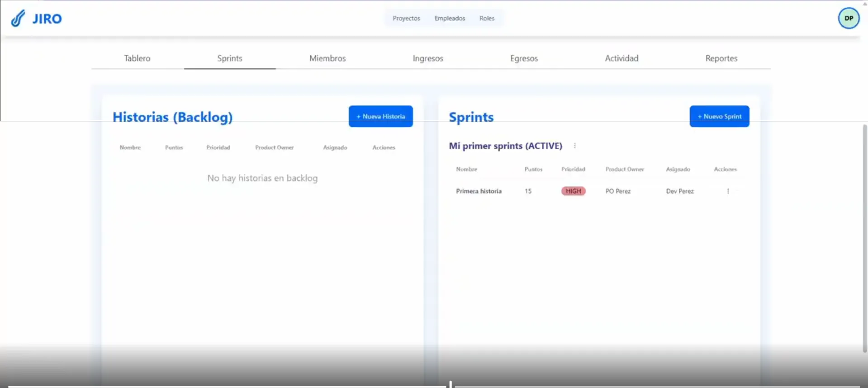Viewport: 868px width, 388px height.
Task: Click the Historias (Backlog) heading
Action: [172, 117]
